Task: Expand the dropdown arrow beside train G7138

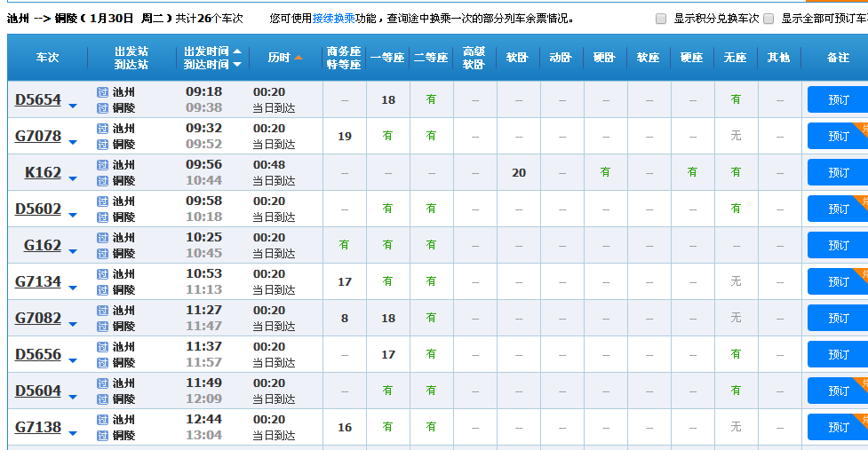Action: [x=73, y=435]
